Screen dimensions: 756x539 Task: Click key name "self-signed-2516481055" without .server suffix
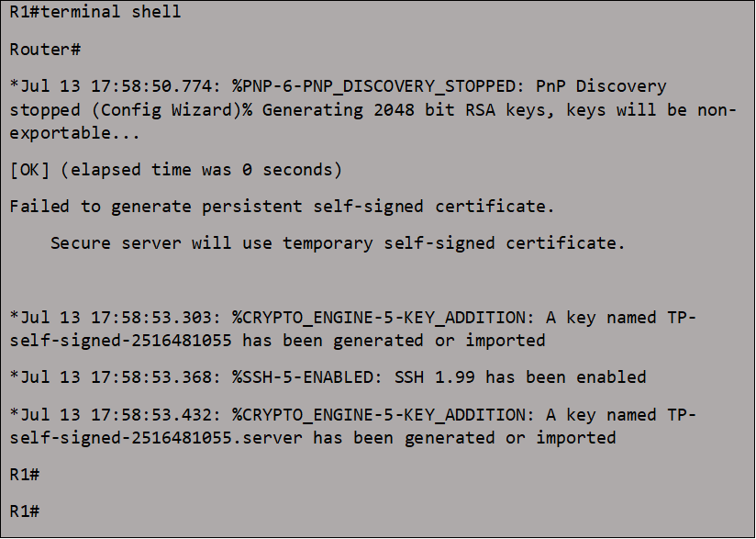pyautogui.click(x=120, y=341)
